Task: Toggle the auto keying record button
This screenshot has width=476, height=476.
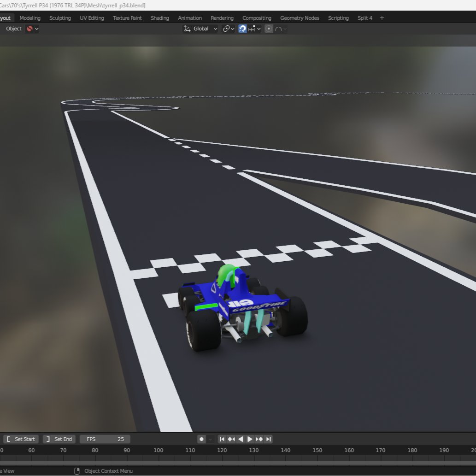Action: [x=201, y=439]
